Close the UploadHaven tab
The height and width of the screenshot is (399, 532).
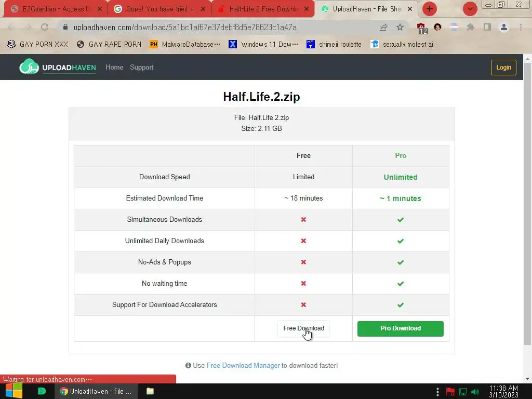pyautogui.click(x=410, y=9)
